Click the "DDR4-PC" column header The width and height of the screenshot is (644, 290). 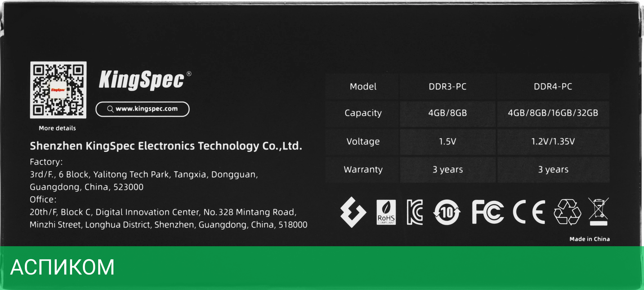pos(553,87)
